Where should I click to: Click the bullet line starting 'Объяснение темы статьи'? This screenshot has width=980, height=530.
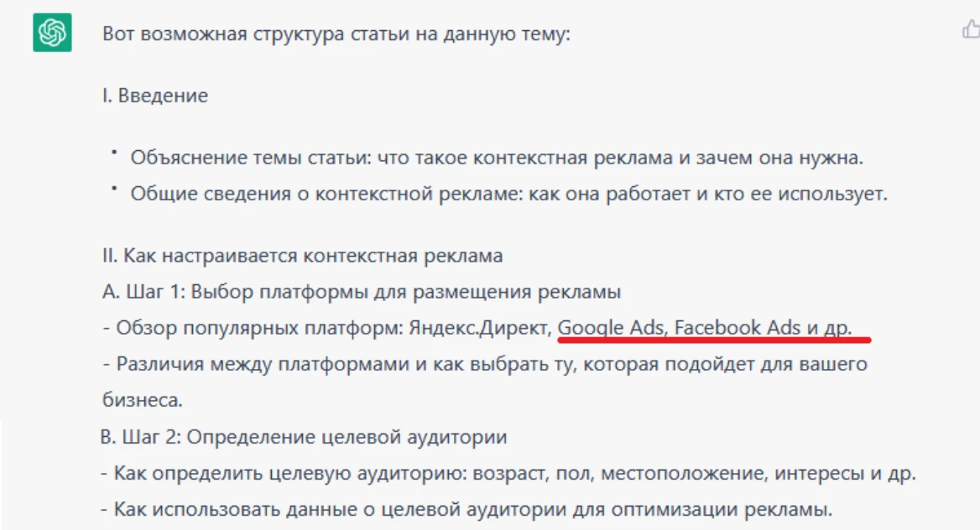[497, 158]
